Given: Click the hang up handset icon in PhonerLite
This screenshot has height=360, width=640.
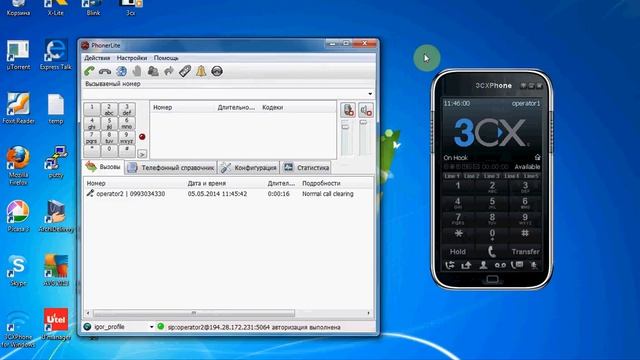Looking at the screenshot, I should [105, 71].
